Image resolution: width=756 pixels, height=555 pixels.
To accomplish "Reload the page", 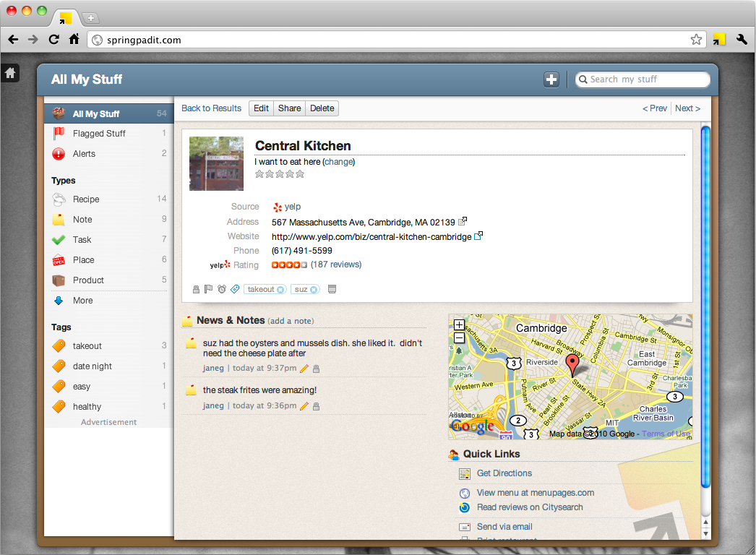I will pos(54,40).
